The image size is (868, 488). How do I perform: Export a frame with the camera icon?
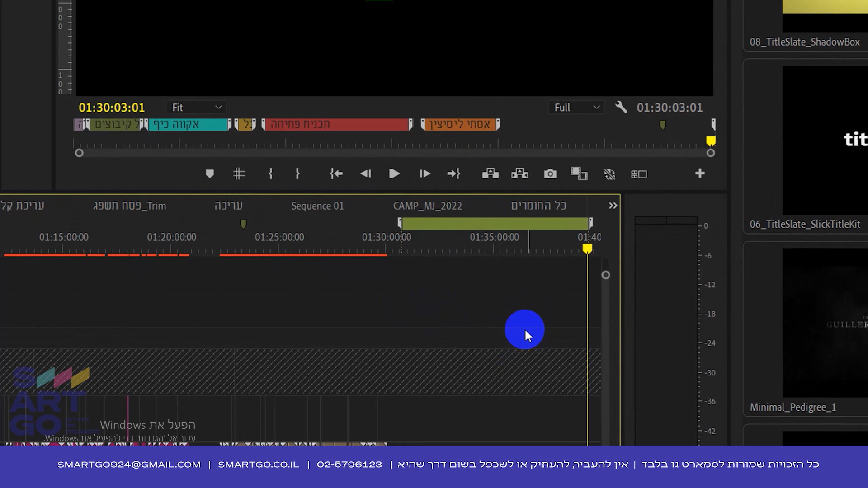(x=550, y=174)
